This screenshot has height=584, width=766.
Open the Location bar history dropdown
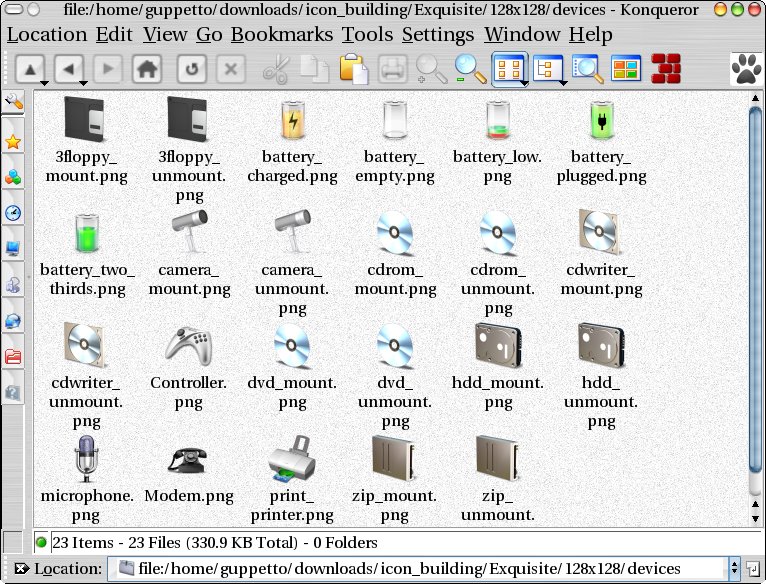point(734,568)
